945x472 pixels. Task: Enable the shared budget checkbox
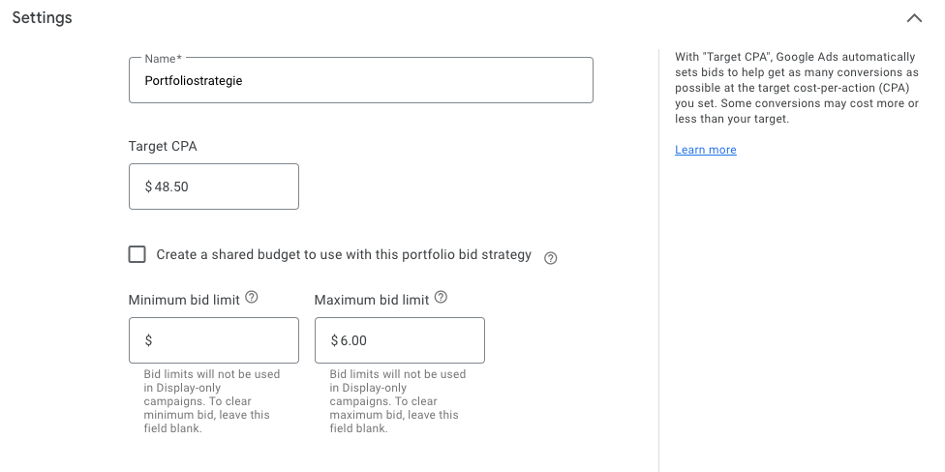(137, 254)
